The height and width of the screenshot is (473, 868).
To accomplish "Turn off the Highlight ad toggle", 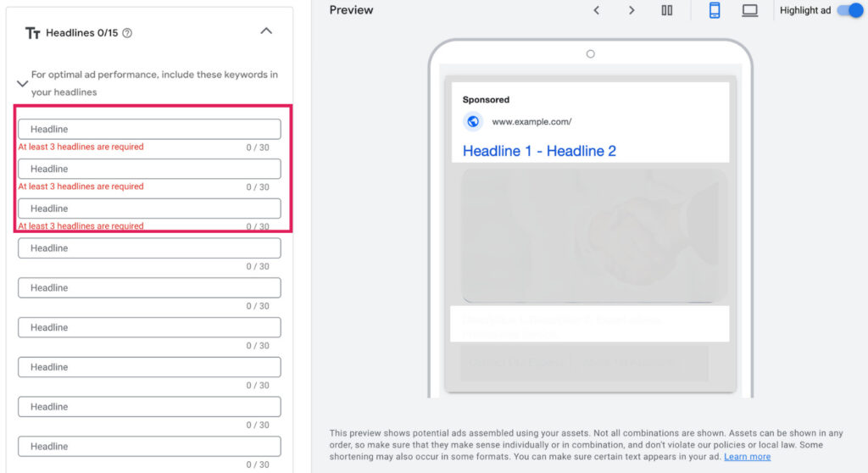I will click(x=850, y=10).
